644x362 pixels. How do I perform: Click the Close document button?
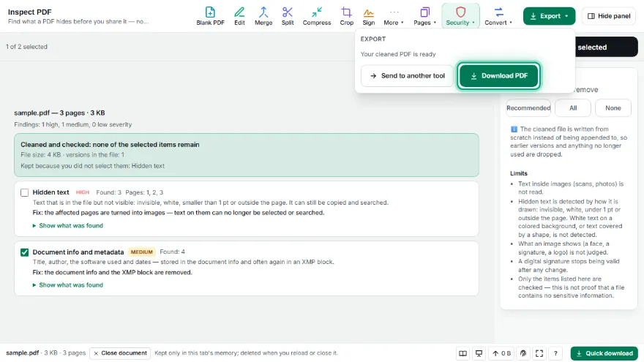click(120, 353)
